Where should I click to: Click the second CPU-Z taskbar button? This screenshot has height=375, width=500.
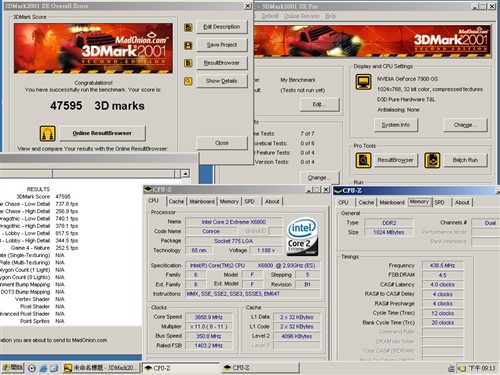(x=260, y=368)
